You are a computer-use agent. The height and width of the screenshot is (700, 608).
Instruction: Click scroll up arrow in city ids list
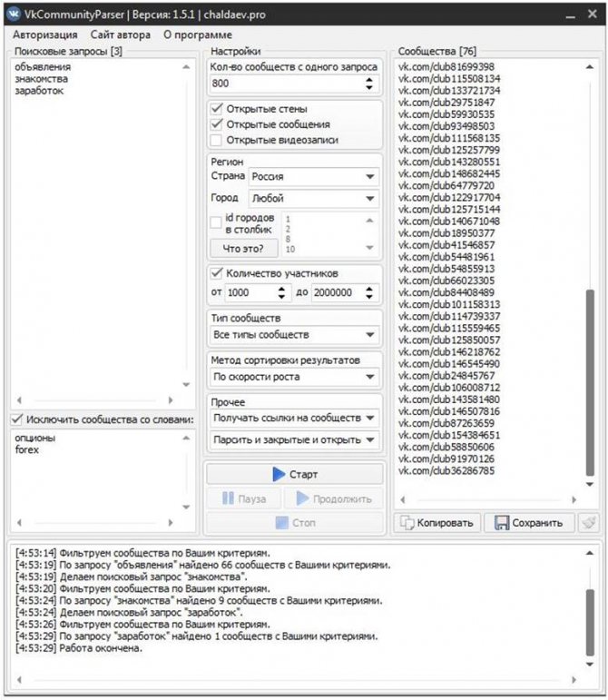[x=370, y=221]
